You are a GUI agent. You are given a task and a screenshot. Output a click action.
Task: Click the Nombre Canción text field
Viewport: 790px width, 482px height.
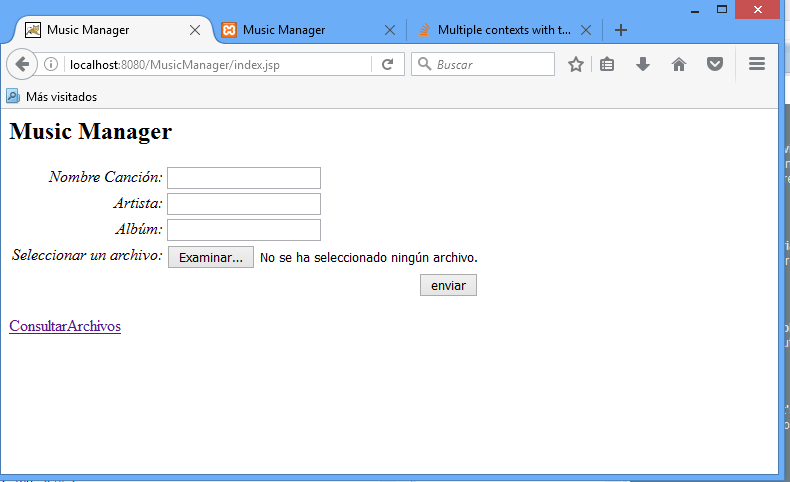point(243,178)
